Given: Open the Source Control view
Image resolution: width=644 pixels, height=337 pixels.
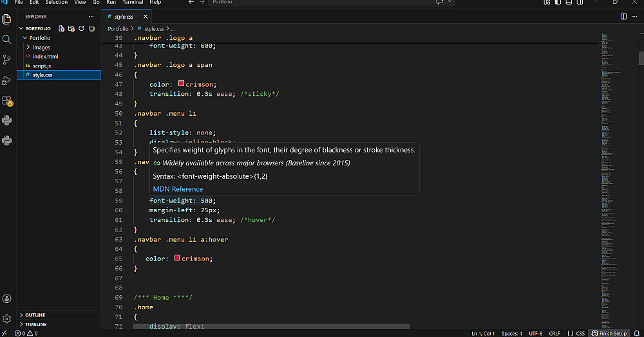Looking at the screenshot, I should (x=7, y=59).
